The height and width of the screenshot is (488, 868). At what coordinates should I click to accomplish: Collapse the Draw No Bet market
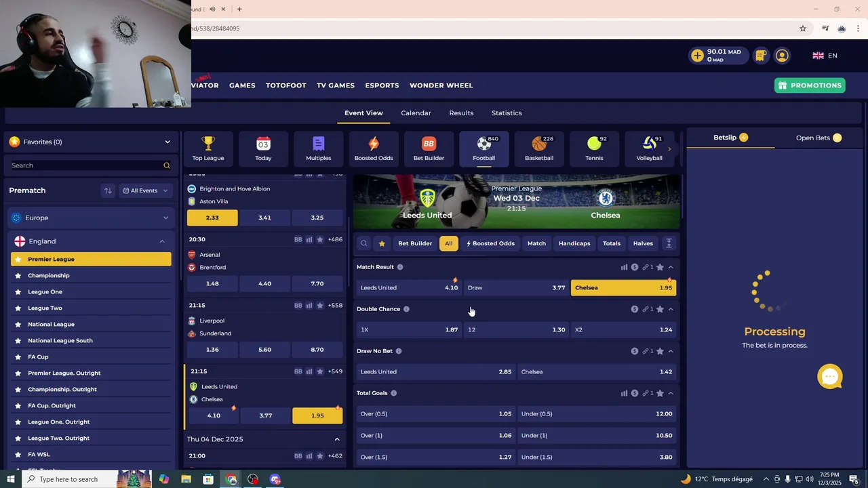pyautogui.click(x=671, y=351)
